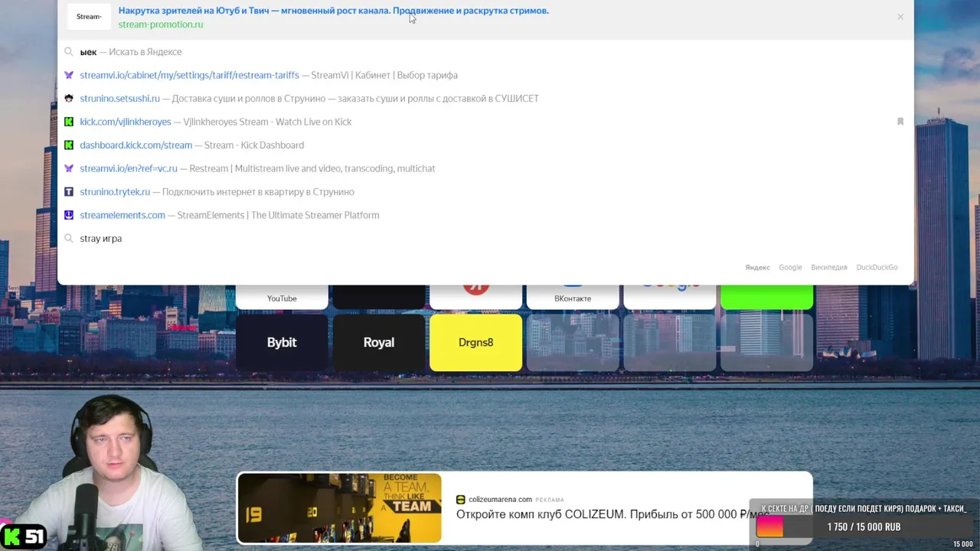Click the Stream- ad logo thumbnail
980x551 pixels.
pos(89,17)
